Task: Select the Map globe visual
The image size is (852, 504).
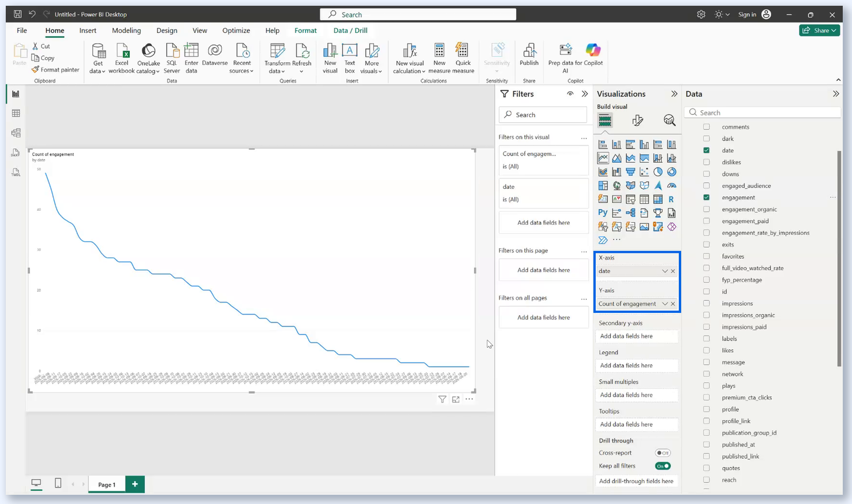Action: (616, 185)
